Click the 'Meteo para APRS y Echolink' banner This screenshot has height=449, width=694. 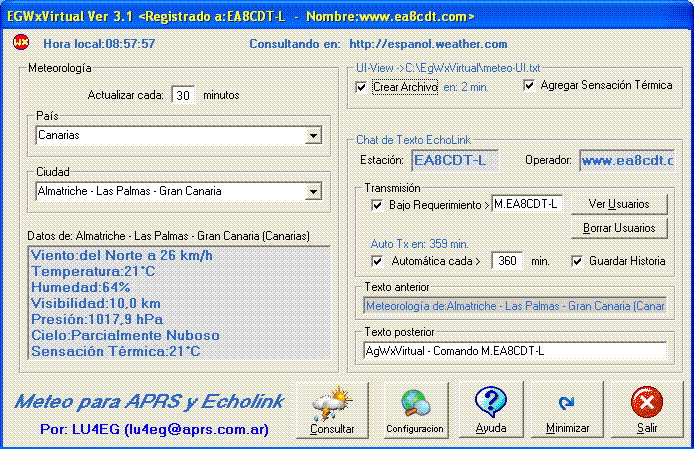149,402
